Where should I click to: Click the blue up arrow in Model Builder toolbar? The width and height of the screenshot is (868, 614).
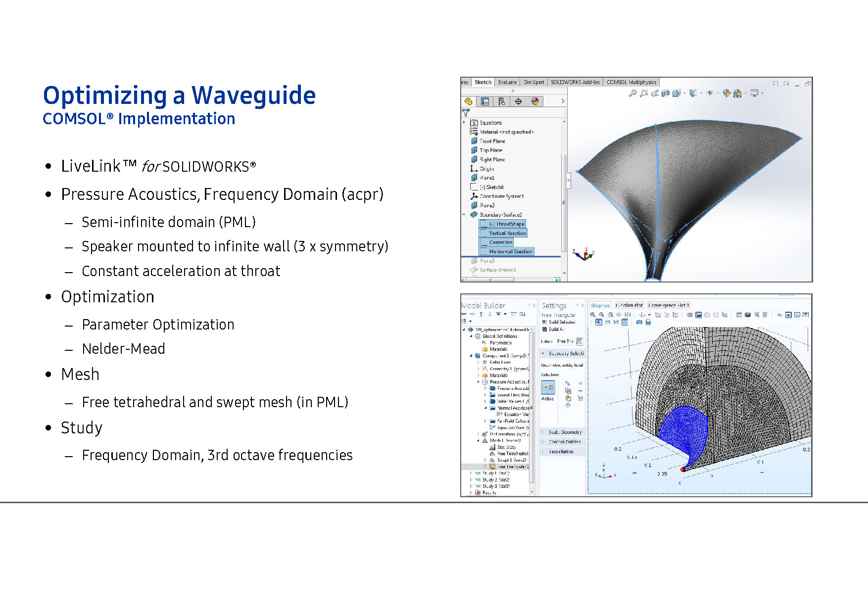pos(481,314)
